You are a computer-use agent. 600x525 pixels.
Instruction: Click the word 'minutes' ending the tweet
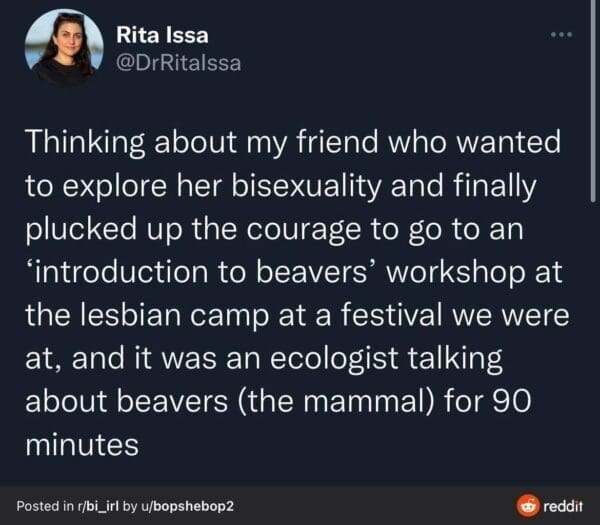(x=81, y=444)
